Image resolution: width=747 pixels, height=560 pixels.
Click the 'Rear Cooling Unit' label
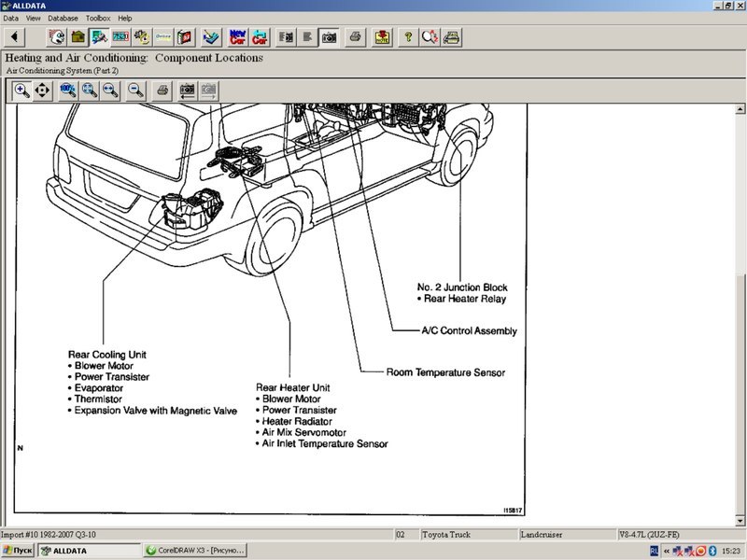[107, 355]
